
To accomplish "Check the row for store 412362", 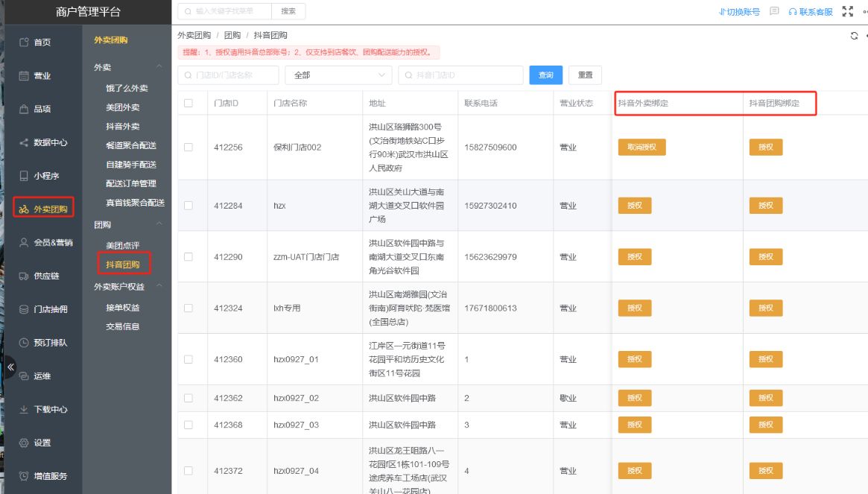I will [x=189, y=398].
